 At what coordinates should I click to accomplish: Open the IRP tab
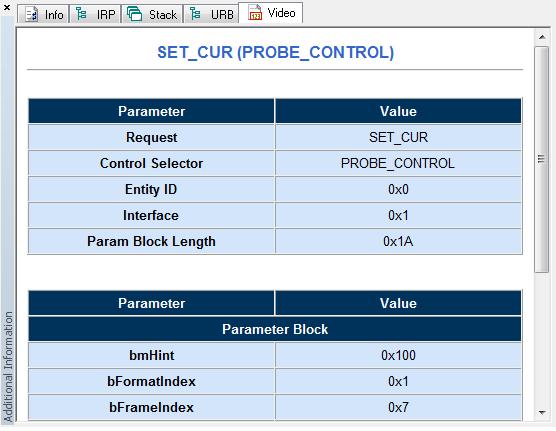95,15
